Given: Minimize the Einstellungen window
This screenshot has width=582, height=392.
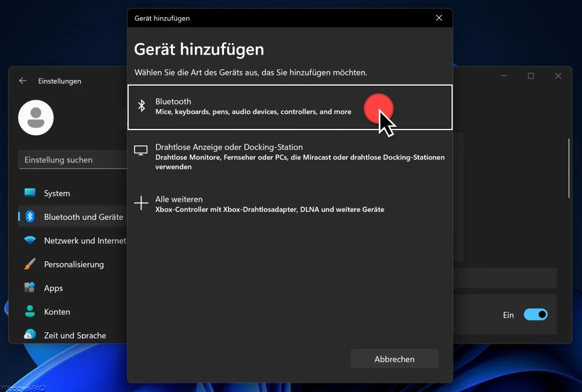Looking at the screenshot, I should pyautogui.click(x=504, y=76).
